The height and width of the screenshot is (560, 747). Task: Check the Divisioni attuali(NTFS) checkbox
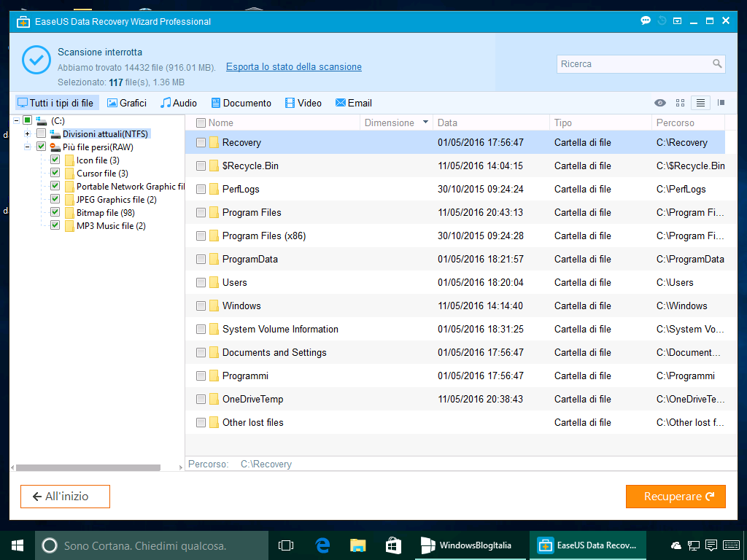point(42,133)
